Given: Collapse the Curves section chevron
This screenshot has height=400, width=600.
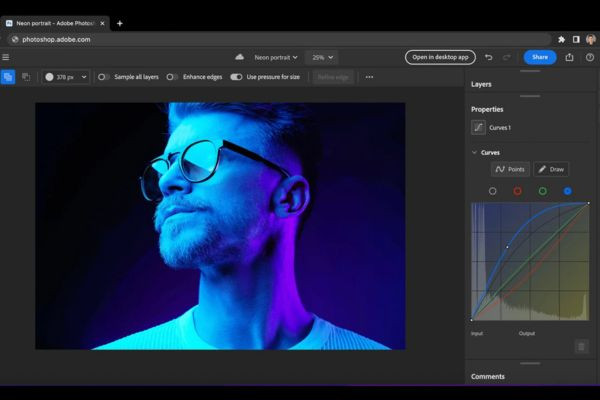Looking at the screenshot, I should (474, 152).
